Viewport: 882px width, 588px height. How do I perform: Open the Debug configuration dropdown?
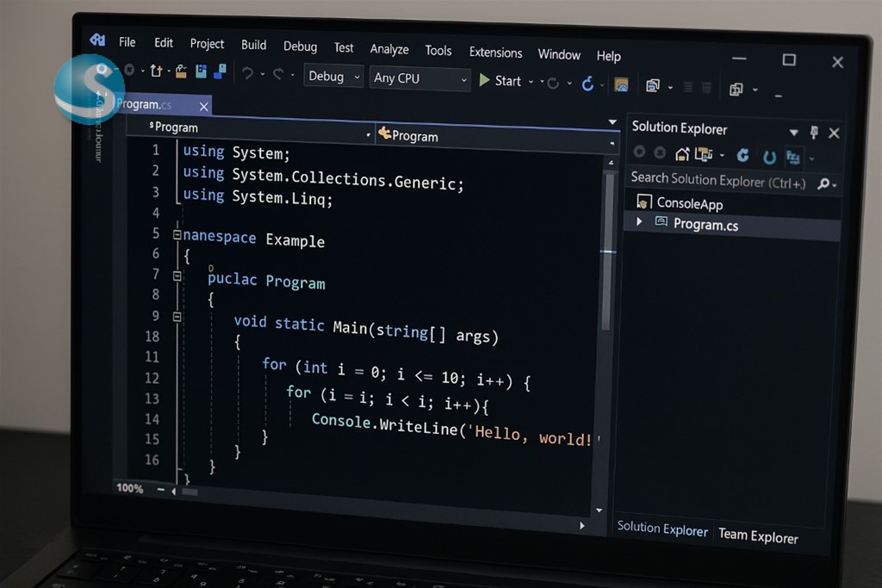tap(332, 77)
